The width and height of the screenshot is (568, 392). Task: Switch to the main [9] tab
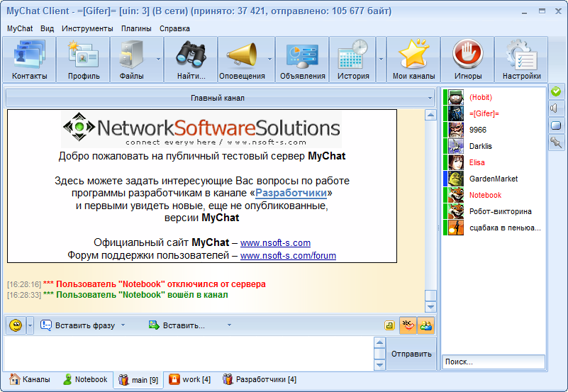click(138, 380)
